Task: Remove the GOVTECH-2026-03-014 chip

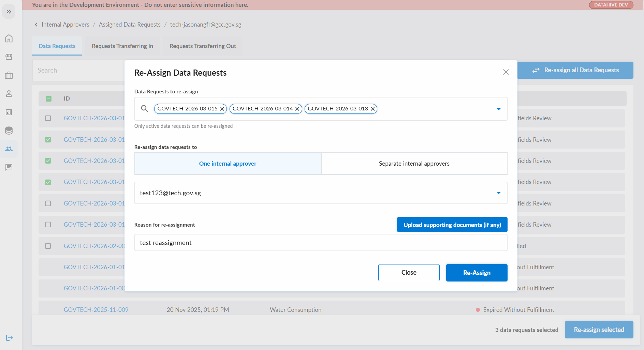Action: point(297,109)
